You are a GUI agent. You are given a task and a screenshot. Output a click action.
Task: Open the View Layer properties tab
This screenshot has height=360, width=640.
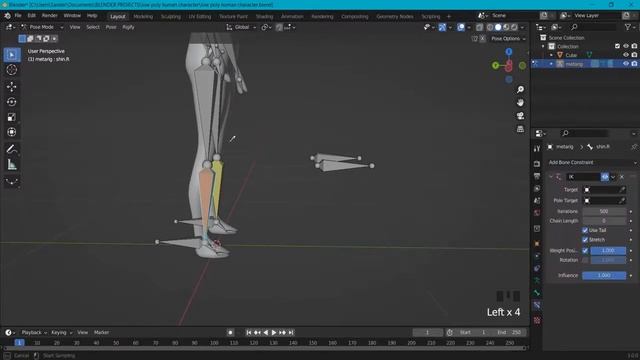click(537, 189)
